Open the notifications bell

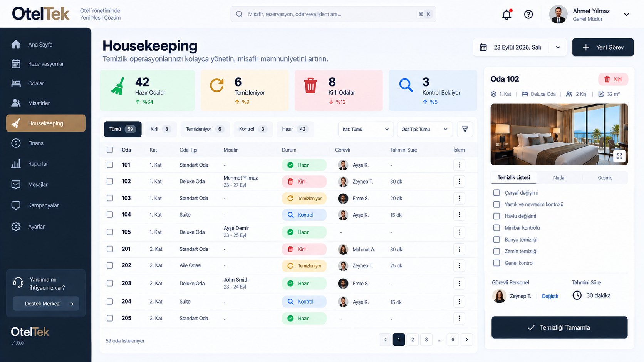pos(507,15)
